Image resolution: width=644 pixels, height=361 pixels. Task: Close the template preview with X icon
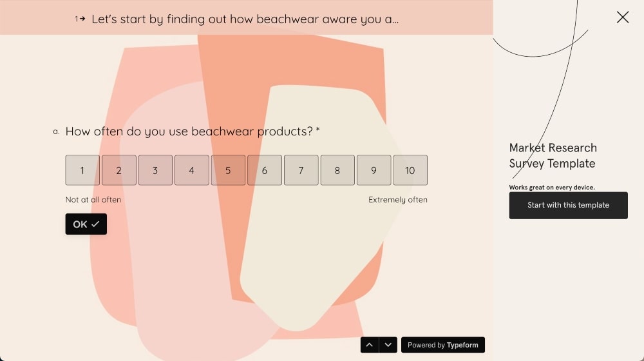(622, 17)
